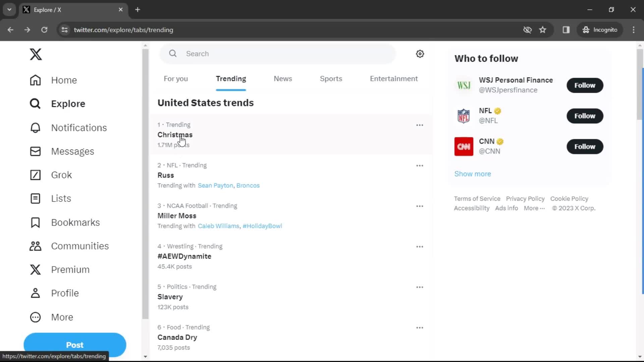Open the More menu in sidebar

(x=52, y=317)
